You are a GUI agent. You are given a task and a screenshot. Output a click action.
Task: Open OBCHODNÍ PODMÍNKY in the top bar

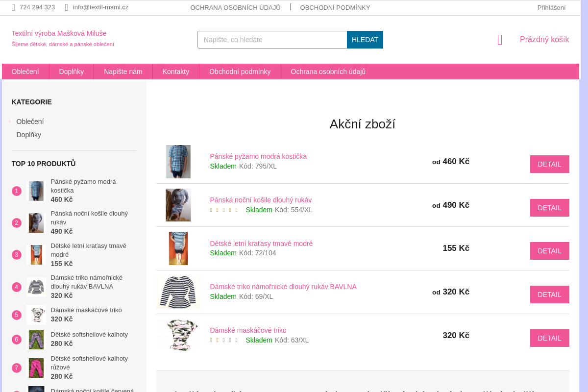pos(335,7)
